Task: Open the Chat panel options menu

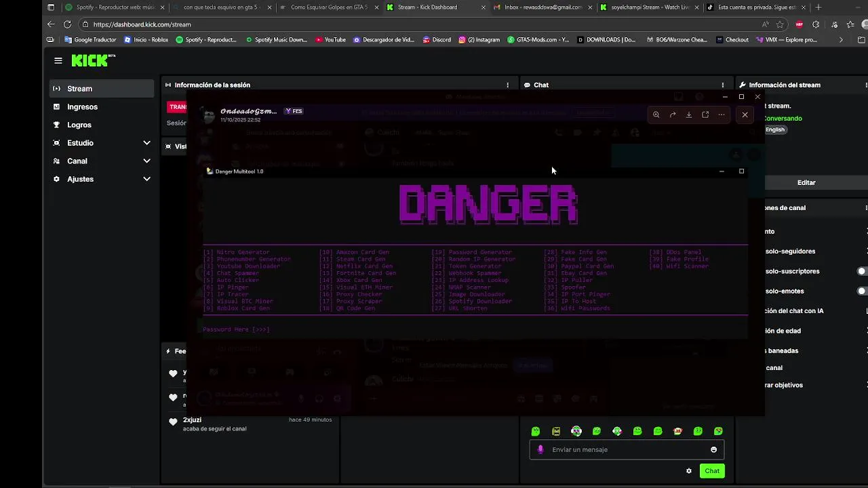Action: coord(722,85)
